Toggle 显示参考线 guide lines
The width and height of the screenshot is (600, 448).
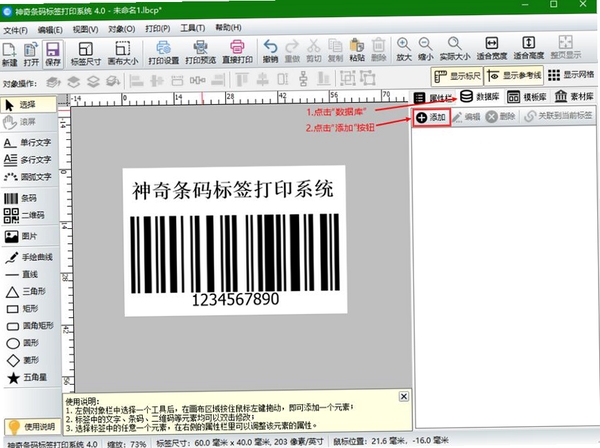(x=514, y=75)
